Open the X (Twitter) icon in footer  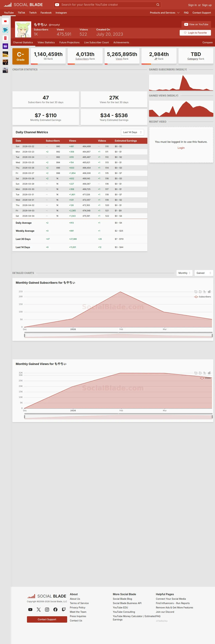click(39, 610)
